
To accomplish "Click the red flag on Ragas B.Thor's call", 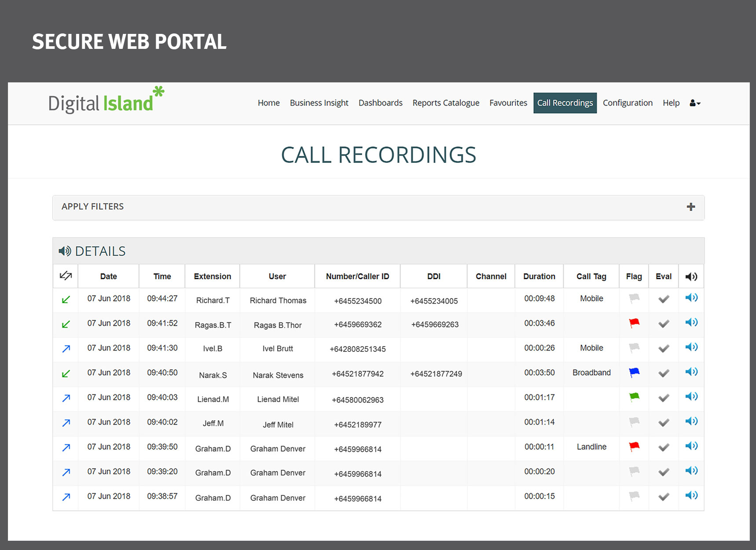I will 634,322.
